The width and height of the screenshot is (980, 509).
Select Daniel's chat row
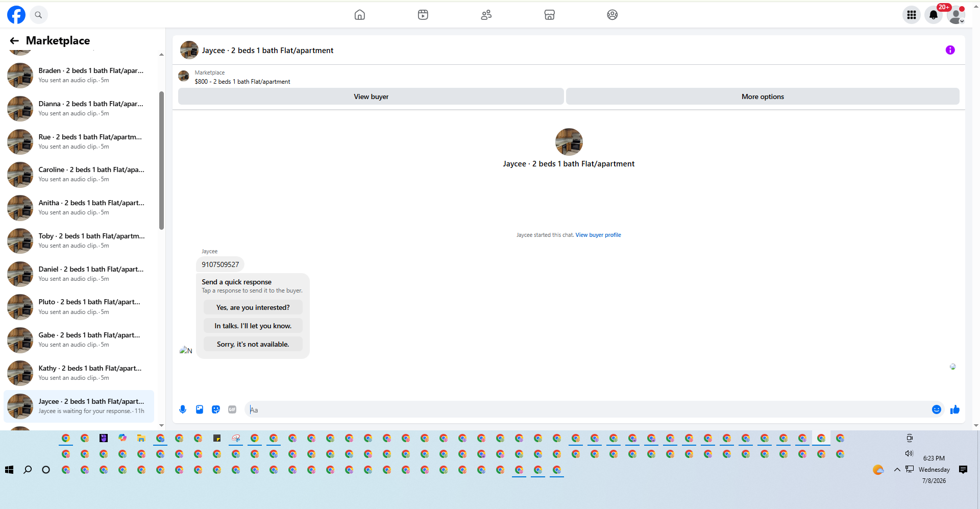click(x=79, y=274)
